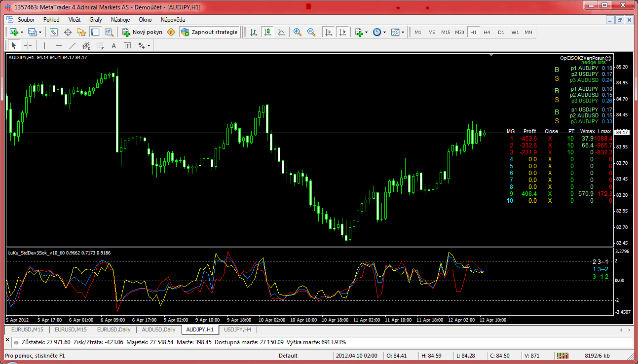The width and height of the screenshot is (638, 364).
Task: Select the text label tool (T)
Action: coord(127,45)
